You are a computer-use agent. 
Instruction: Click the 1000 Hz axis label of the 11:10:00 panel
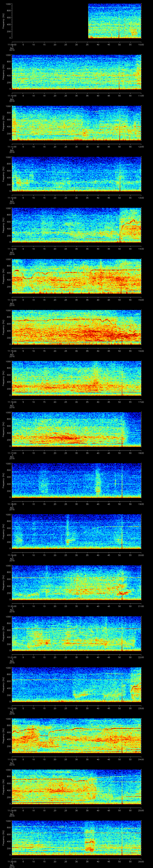pyautogui.click(x=8, y=55)
